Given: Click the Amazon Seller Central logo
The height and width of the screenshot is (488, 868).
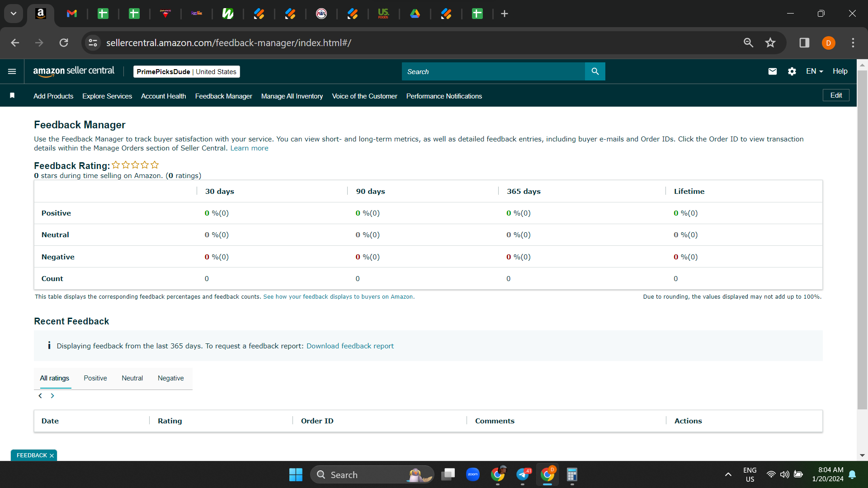Looking at the screenshot, I should coord(74,71).
